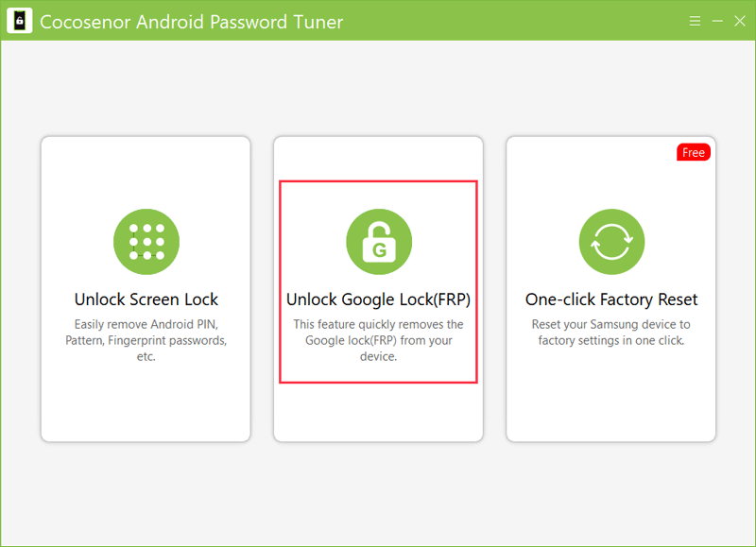The image size is (756, 547).
Task: Open the hamburger menu in title bar
Action: click(695, 21)
